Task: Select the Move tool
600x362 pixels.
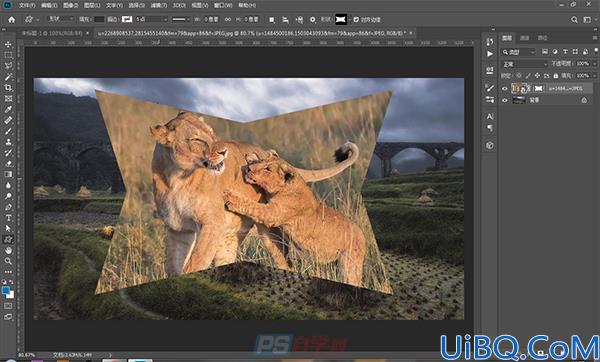Action: (x=8, y=44)
